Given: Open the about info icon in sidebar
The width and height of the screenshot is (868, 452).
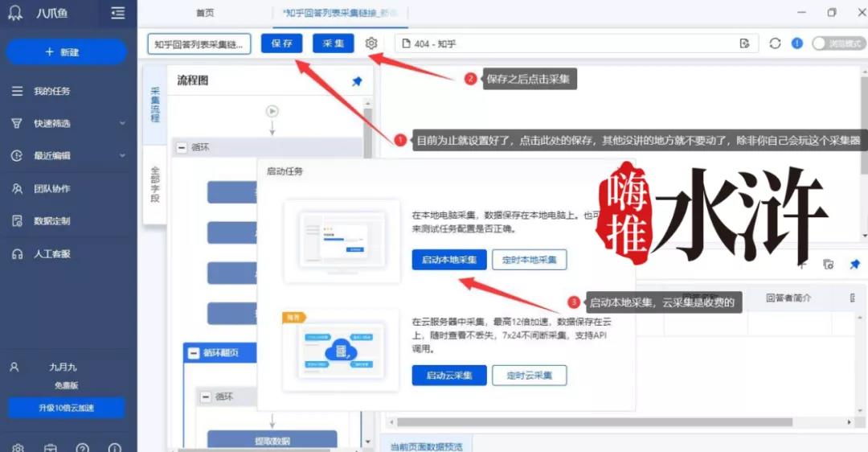Looking at the screenshot, I should tap(115, 447).
